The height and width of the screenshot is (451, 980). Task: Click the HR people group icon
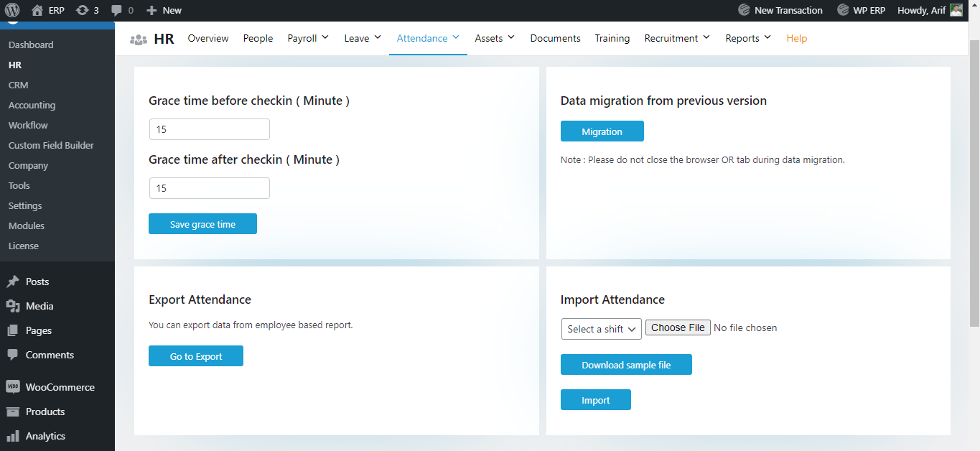(139, 39)
